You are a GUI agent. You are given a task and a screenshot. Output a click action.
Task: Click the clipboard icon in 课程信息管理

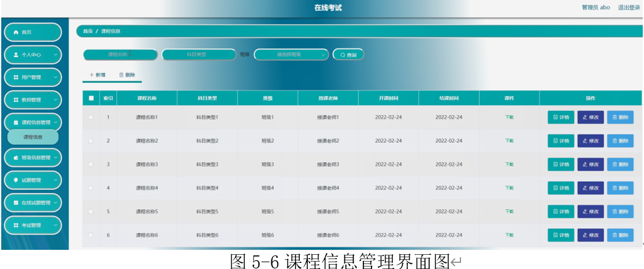pyautogui.click(x=16, y=122)
